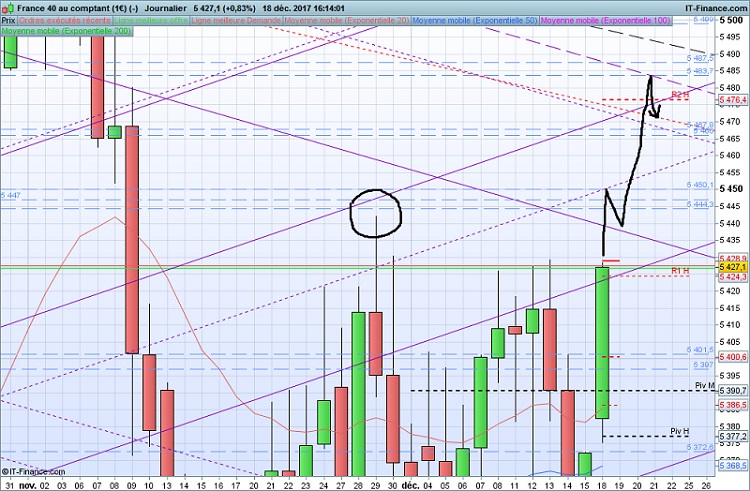The height and width of the screenshot is (491, 750).
Task: Open Moyenne mobile (Exponentielle 50) settings
Action: (475, 21)
